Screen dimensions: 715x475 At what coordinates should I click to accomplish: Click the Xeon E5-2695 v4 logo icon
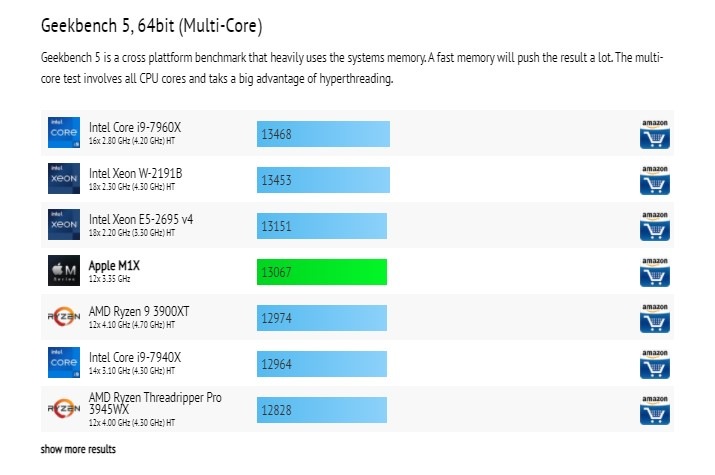pyautogui.click(x=64, y=225)
